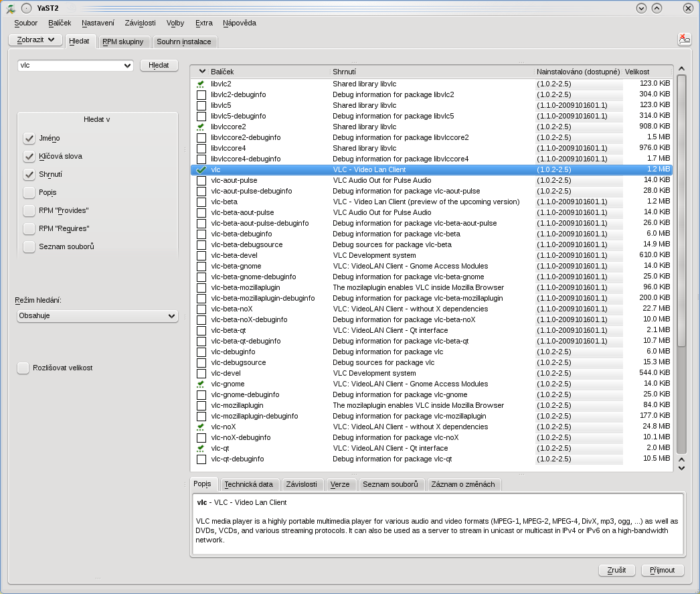Switch to the RPM skupiny tab
The image size is (700, 594).
click(123, 42)
